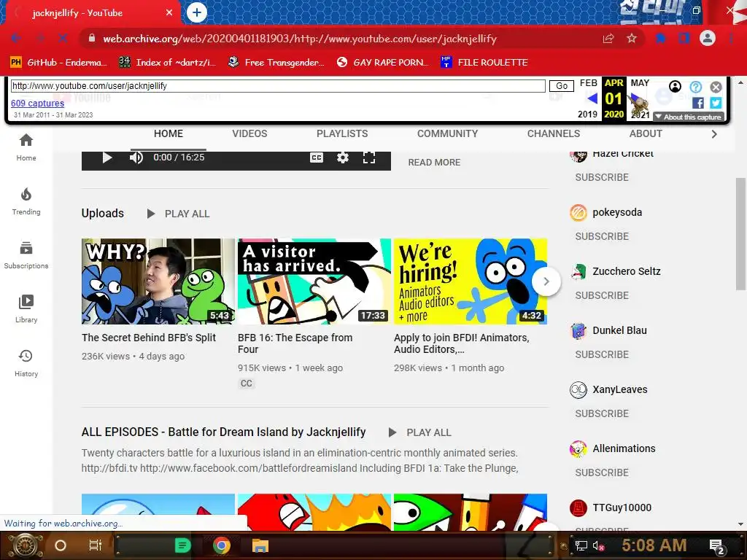This screenshot has height=560, width=747.
Task: Open Library in sidebar
Action: point(26,309)
